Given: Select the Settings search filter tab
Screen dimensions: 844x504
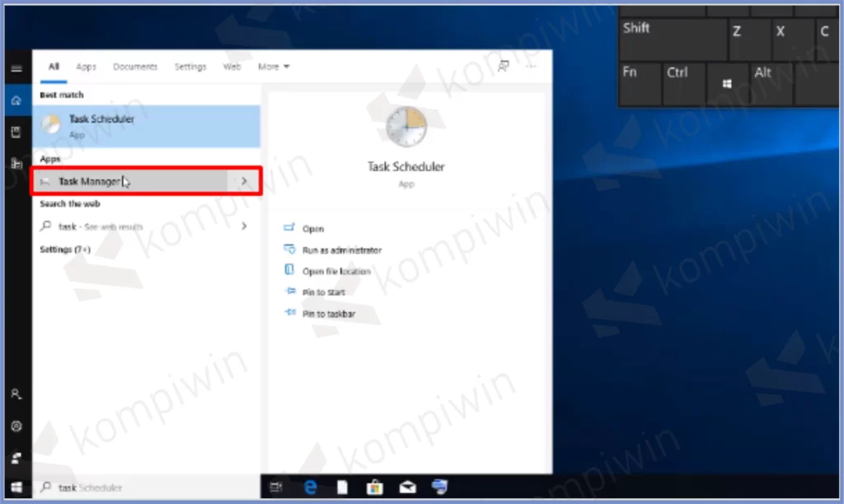Looking at the screenshot, I should 190,67.
